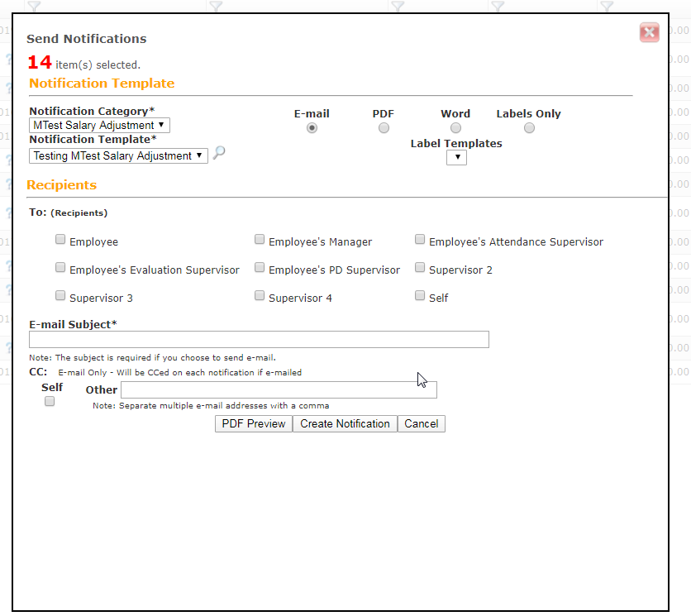Click the magnifier icon beside Notification Template

[x=219, y=153]
